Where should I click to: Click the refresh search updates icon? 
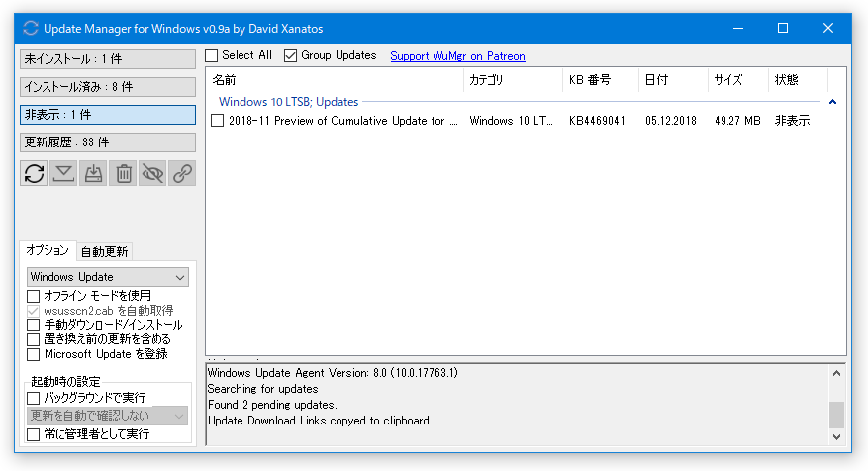35,173
